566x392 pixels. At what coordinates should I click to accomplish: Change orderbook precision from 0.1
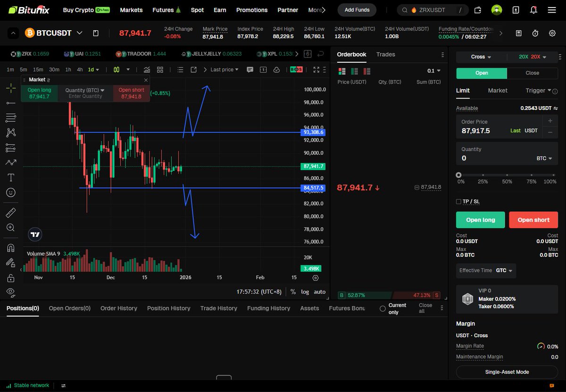point(434,71)
